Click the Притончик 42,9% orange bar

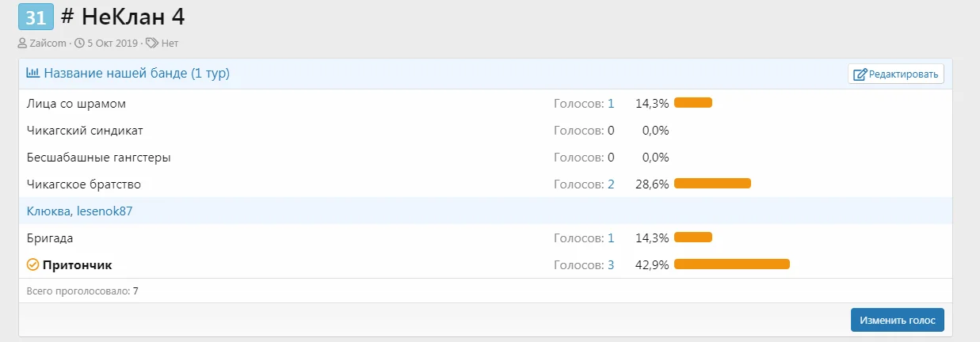(x=731, y=264)
